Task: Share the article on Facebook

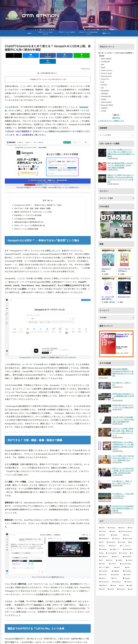Action: click(x=48, y=55)
